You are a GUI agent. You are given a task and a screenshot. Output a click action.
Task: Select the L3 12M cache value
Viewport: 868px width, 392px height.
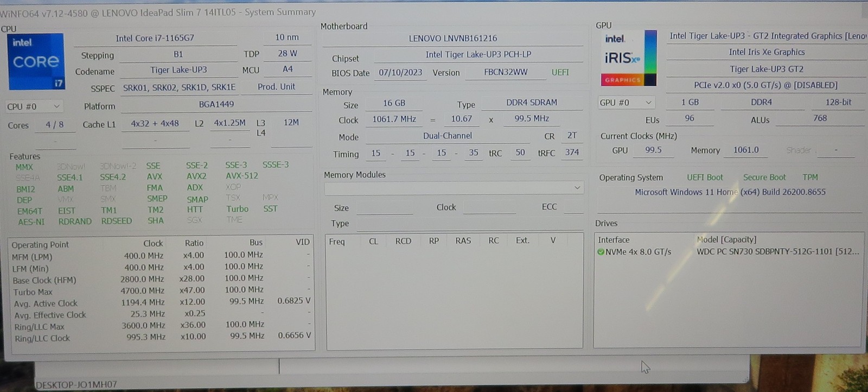click(291, 123)
